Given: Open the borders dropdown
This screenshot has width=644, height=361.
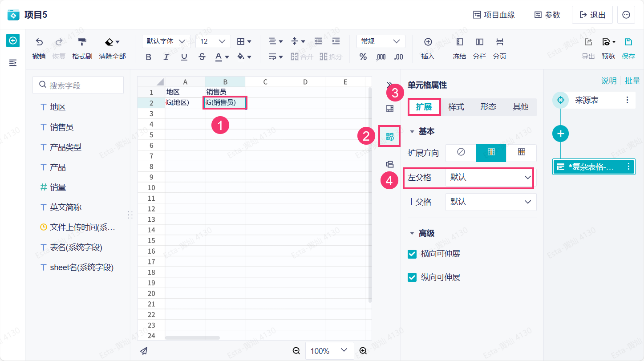Looking at the screenshot, I should click(x=244, y=41).
